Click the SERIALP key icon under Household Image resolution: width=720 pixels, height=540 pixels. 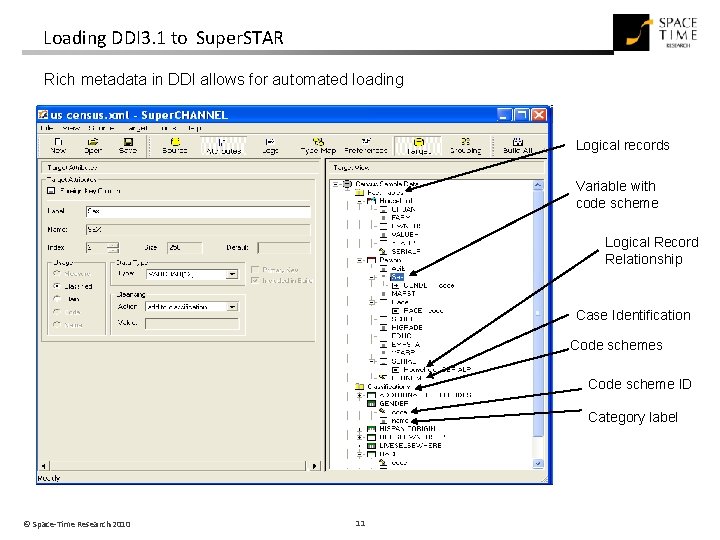[383, 251]
